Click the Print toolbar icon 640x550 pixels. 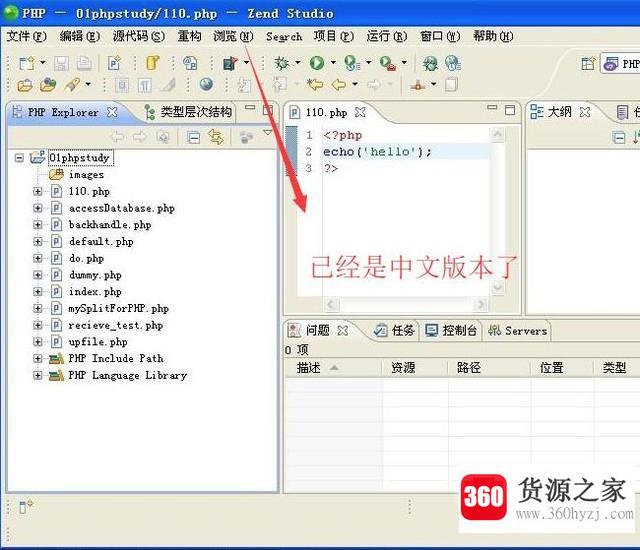pos(84,63)
